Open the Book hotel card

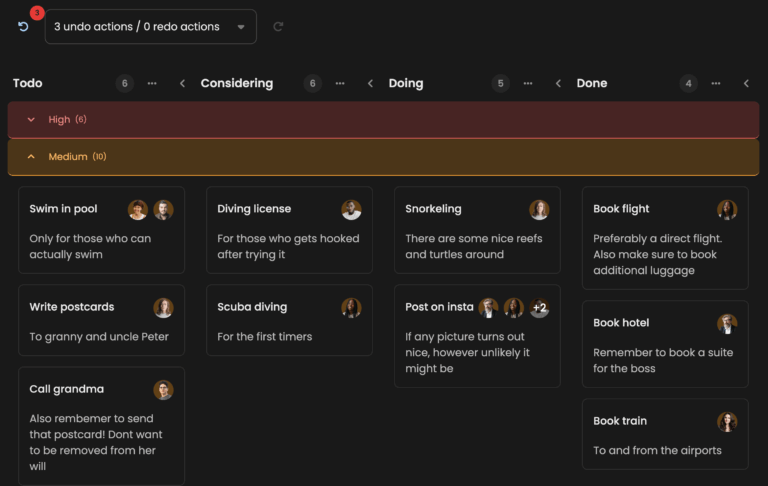point(665,344)
